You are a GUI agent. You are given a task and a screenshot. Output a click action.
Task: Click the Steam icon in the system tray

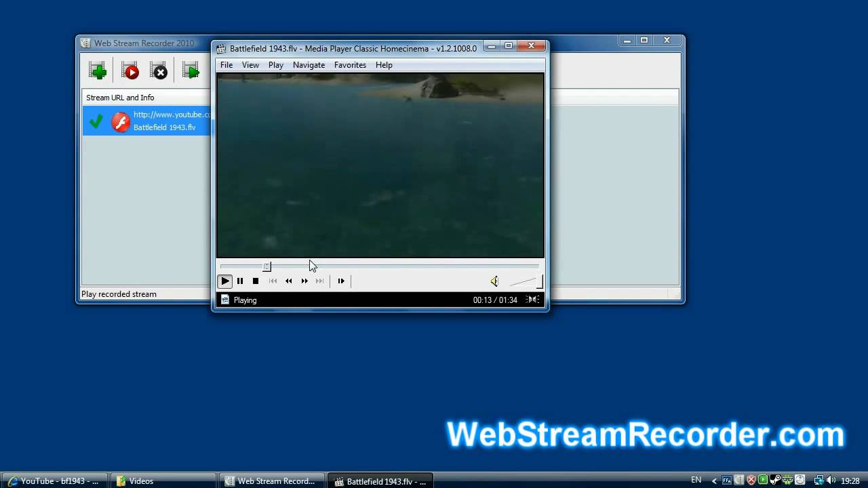(776, 481)
